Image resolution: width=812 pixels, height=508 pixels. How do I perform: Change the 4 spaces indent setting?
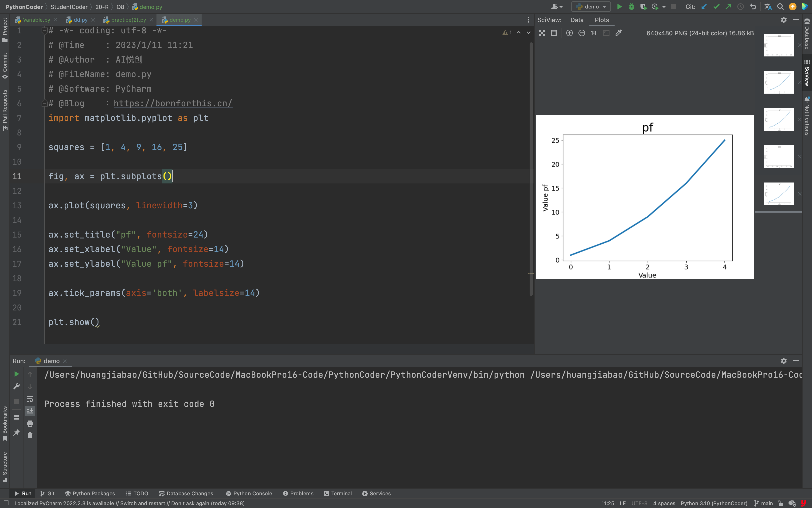pyautogui.click(x=664, y=503)
